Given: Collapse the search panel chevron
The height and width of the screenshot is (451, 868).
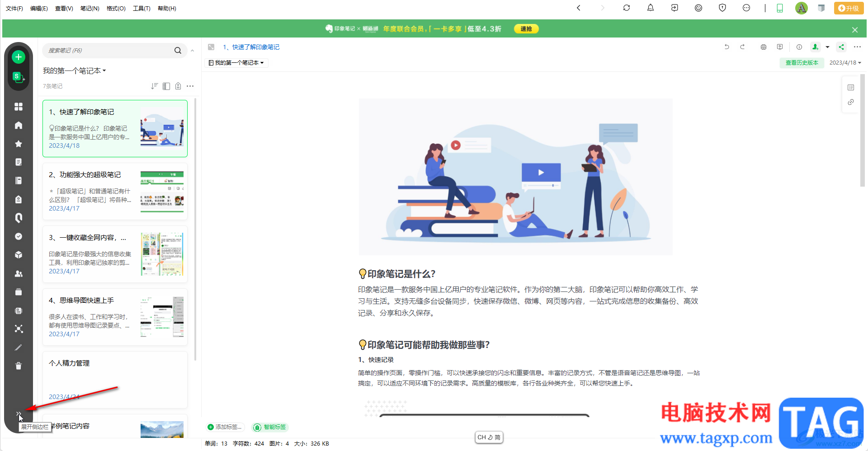Looking at the screenshot, I should pos(193,51).
